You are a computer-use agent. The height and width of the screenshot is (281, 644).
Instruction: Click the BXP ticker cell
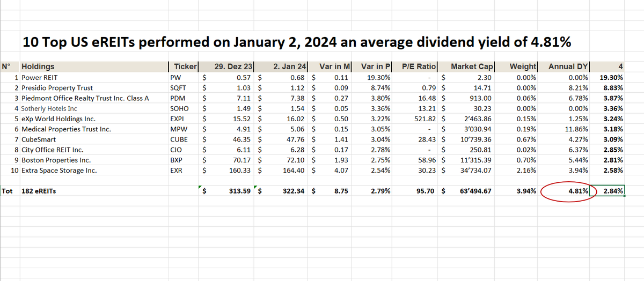point(184,160)
